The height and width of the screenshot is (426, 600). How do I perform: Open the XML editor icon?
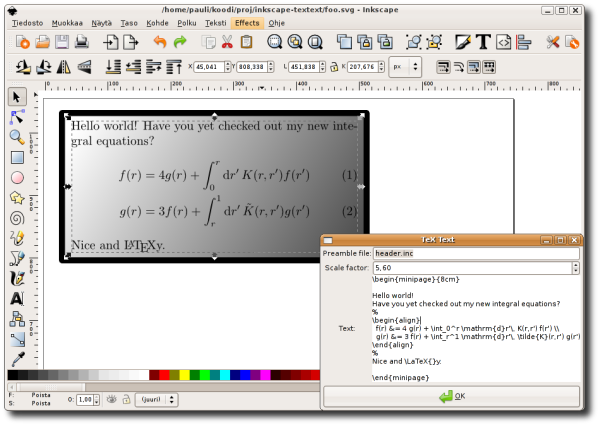[503, 42]
